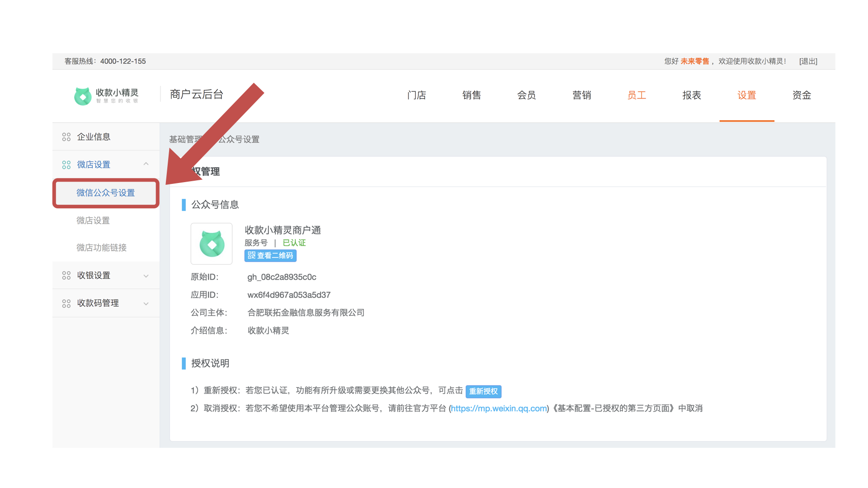The image size is (868, 488).
Task: Open the mp.weixin.qq.com link
Action: pos(499,408)
